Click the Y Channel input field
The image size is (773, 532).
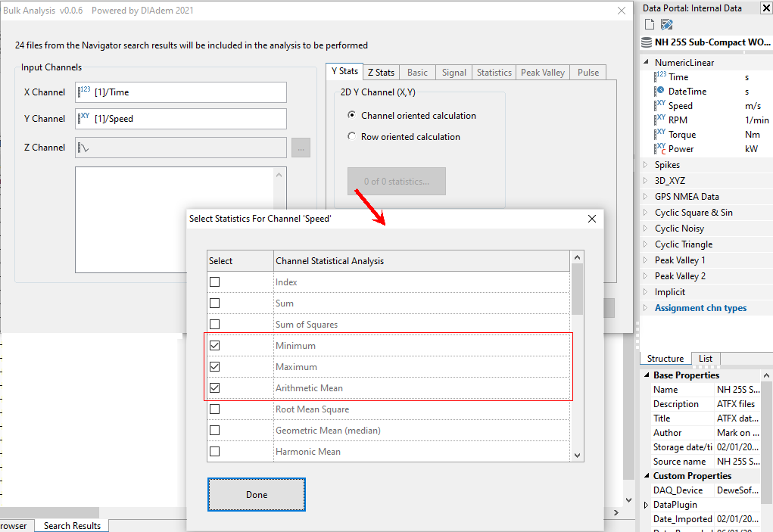click(181, 119)
